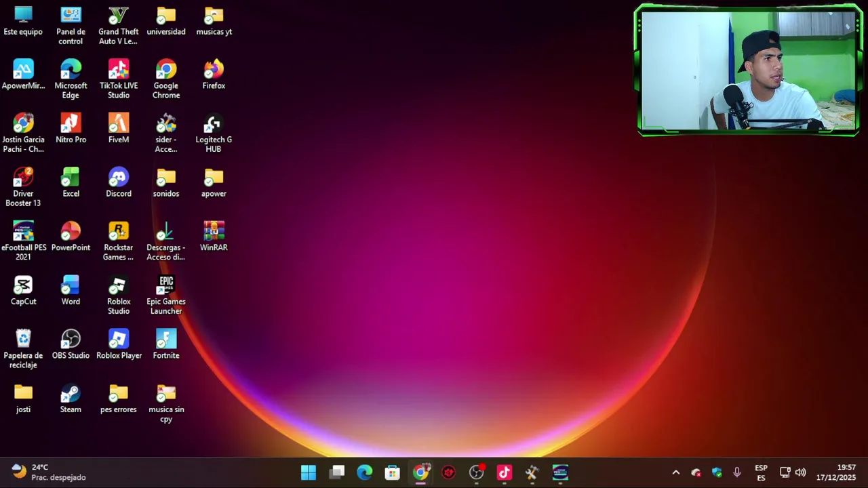Show hidden system tray icons
The image size is (868, 488).
pyautogui.click(x=675, y=472)
